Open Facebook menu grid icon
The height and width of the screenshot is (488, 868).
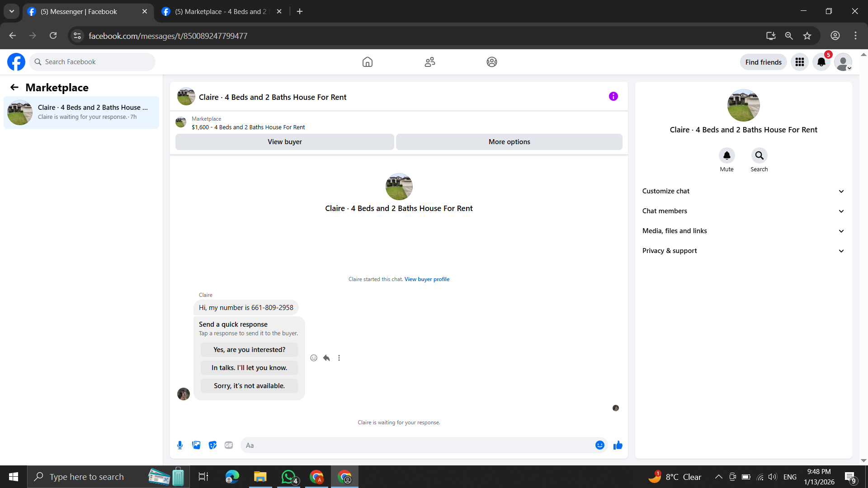799,62
